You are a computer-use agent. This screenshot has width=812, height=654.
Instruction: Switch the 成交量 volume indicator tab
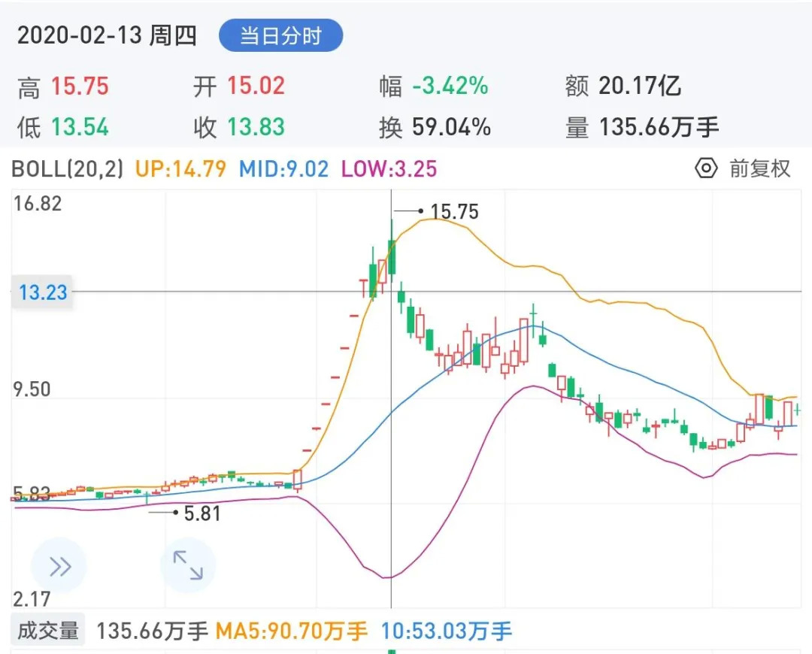[x=48, y=630]
